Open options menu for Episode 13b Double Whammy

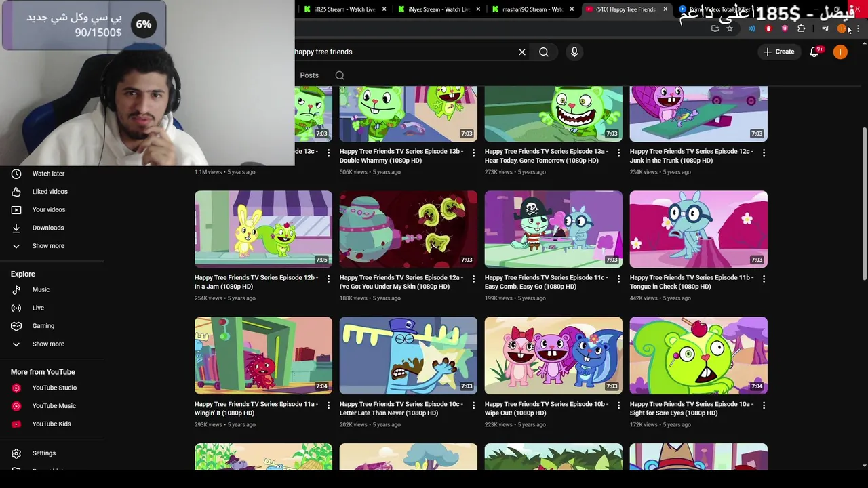(x=473, y=152)
